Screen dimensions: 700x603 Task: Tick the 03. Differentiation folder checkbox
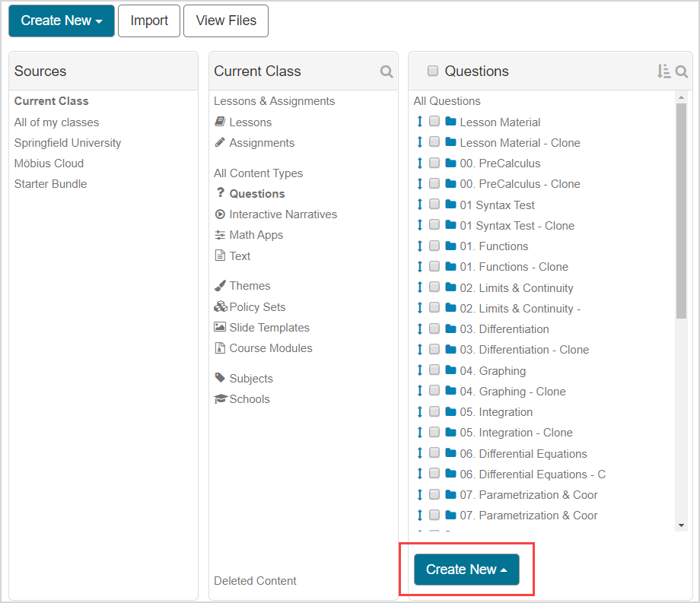click(x=434, y=328)
